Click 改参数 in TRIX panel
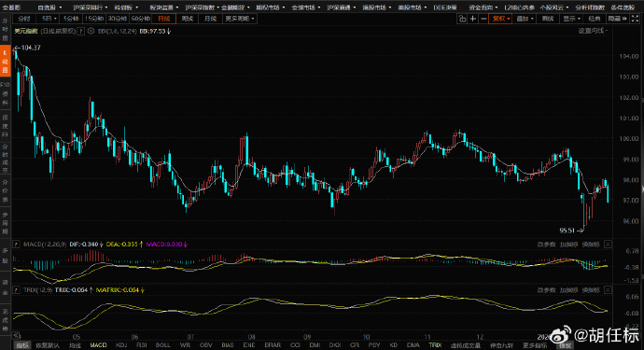Image resolution: width=644 pixels, height=350 pixels. 546,290
